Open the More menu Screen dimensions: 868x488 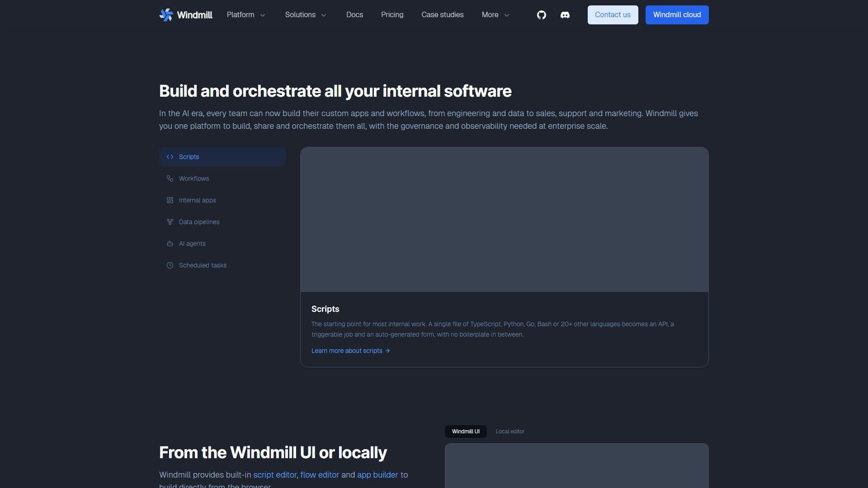pos(495,15)
